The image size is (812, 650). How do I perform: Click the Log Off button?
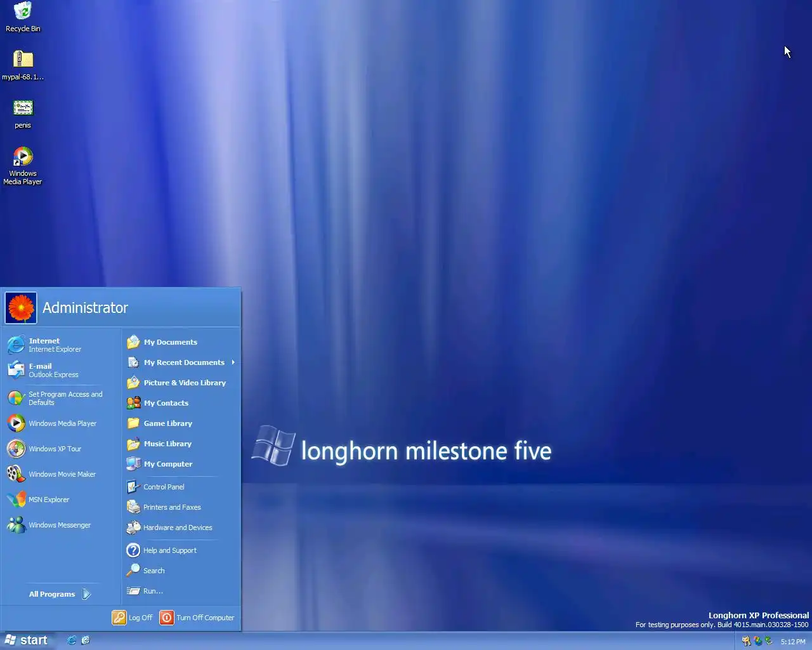point(133,618)
